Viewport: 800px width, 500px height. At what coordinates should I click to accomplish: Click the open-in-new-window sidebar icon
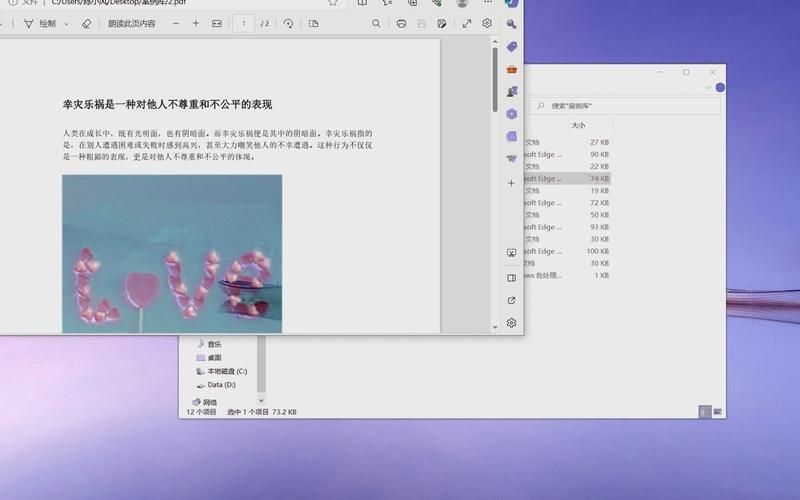pos(511,300)
